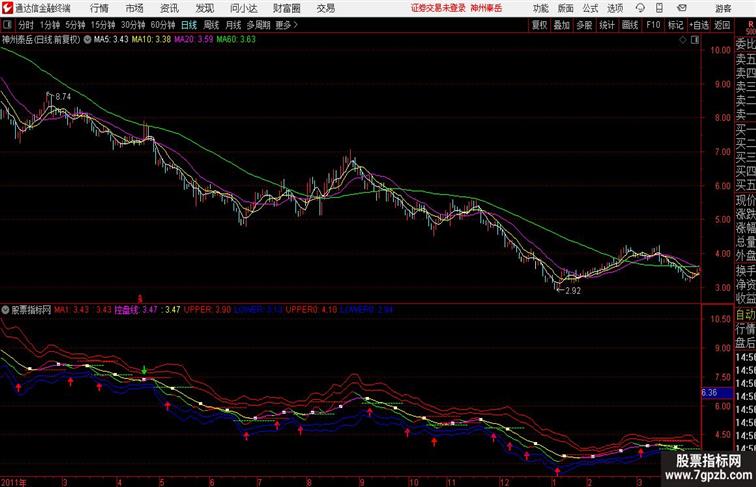
Task: Click the 画线 draw line button
Action: pos(630,25)
